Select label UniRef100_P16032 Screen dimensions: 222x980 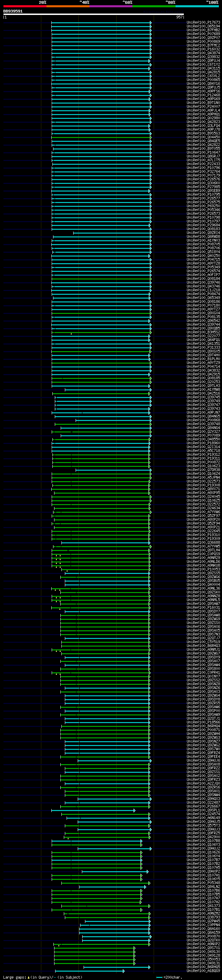tap(203, 49)
